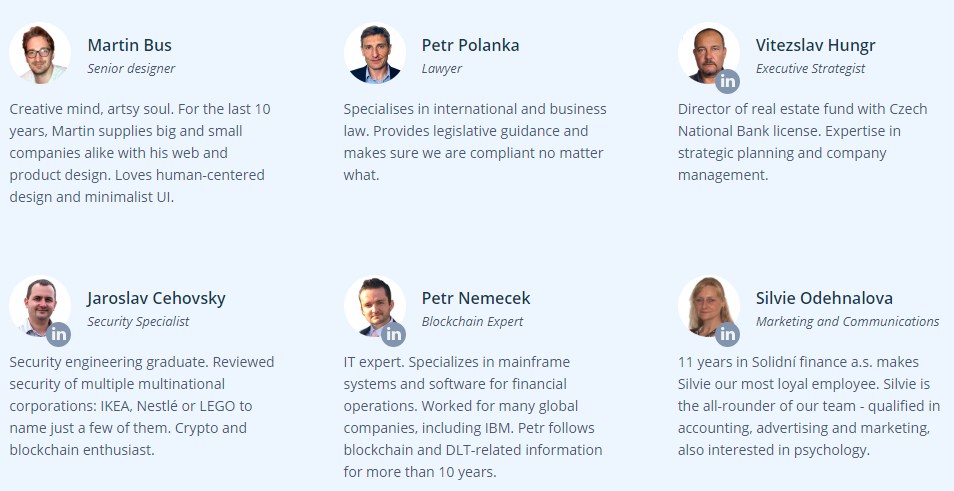Click Petr Nemecek's profile photo

(x=370, y=301)
